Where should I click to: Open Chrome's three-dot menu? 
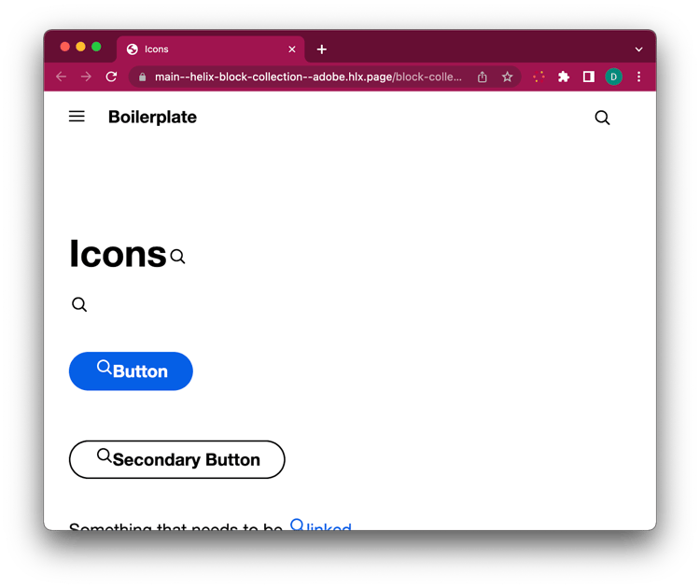[638, 77]
